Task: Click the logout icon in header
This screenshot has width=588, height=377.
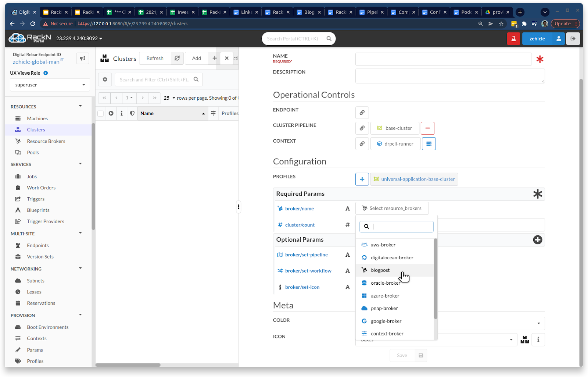Action: tap(573, 39)
